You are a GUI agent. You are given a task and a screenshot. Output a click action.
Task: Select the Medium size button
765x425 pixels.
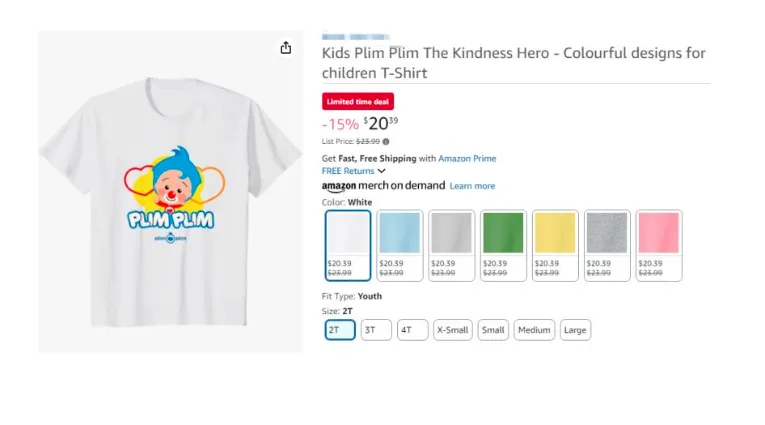coord(534,330)
